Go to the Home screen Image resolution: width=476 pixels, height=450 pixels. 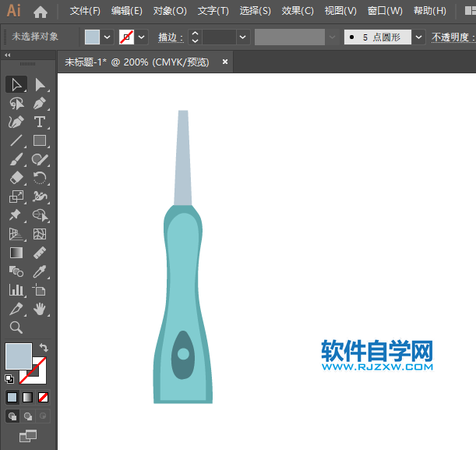click(41, 12)
